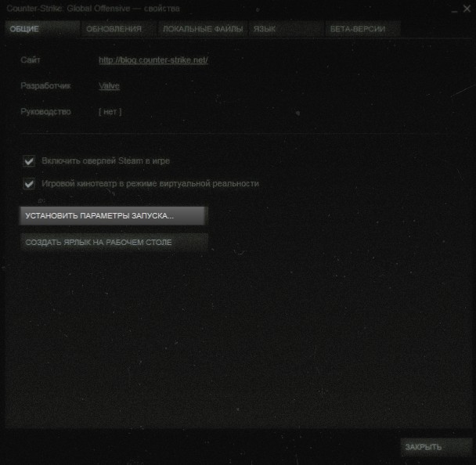
Task: Toggle the Включить оверлей Steam в игре checkbox
Action: pyautogui.click(x=29, y=160)
